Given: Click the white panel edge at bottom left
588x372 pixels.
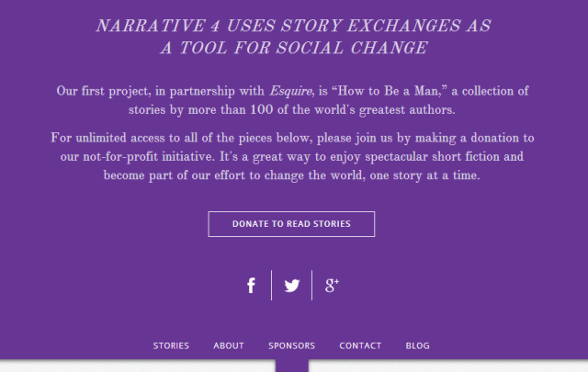Looking at the screenshot, I should coord(138,366).
